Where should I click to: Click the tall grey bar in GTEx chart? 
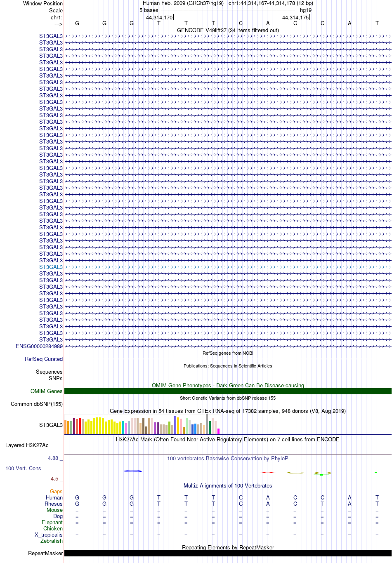click(x=207, y=424)
